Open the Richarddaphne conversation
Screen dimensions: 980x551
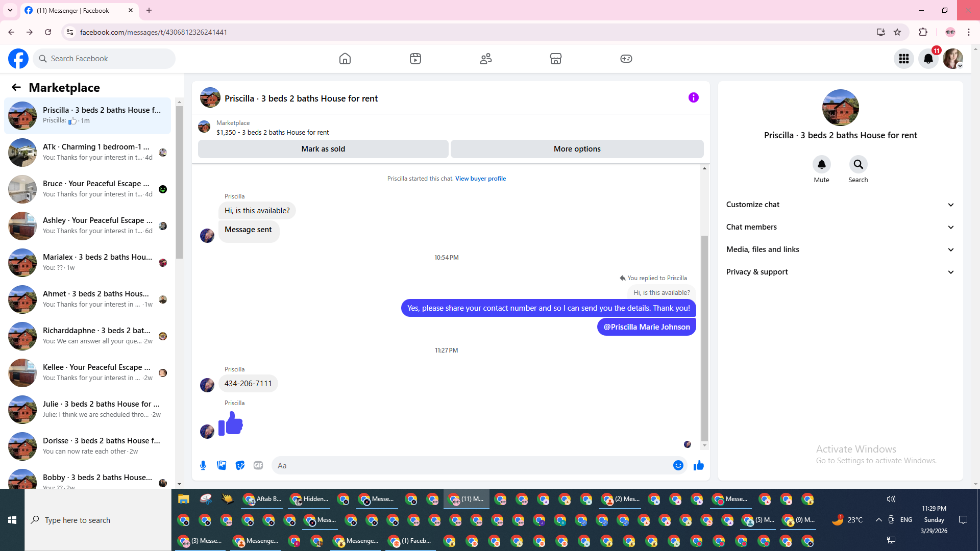pos(87,336)
